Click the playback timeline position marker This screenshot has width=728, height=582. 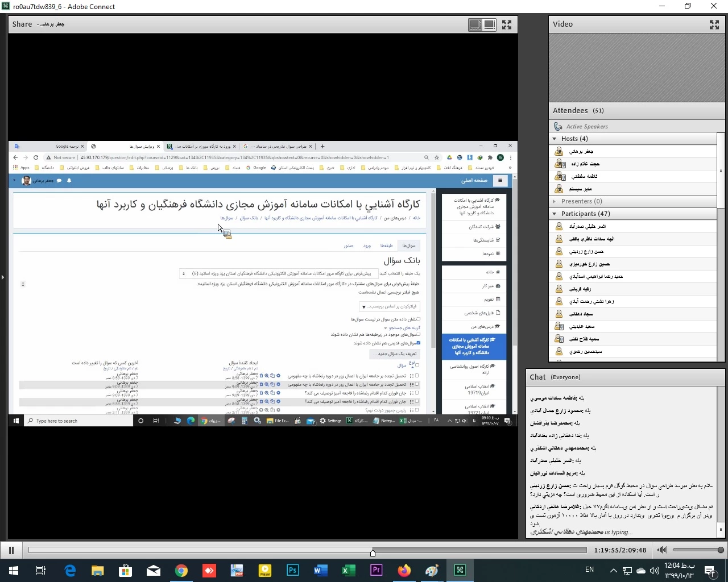(373, 552)
